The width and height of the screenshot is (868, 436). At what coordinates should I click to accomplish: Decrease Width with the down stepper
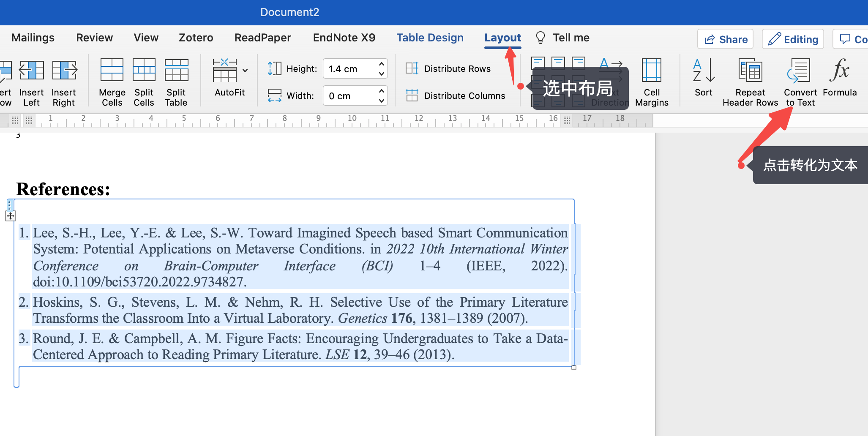[382, 101]
